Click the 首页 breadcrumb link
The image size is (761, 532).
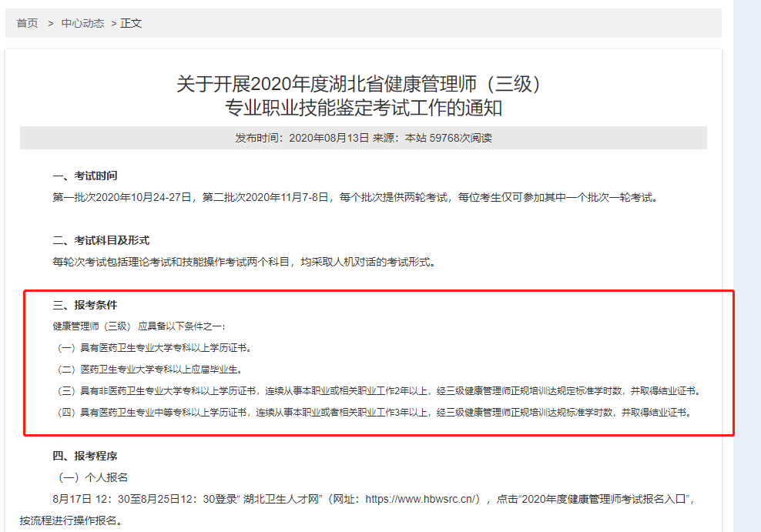click(28, 23)
